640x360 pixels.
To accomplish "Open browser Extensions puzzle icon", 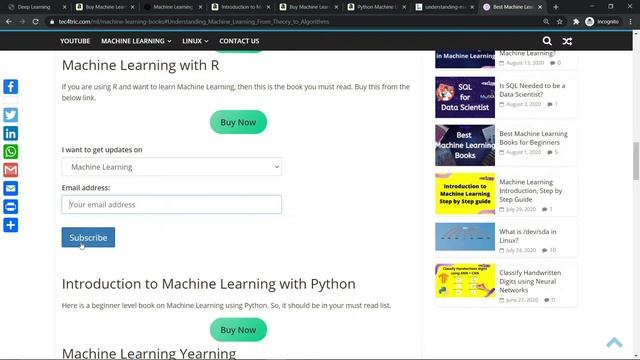I will tap(576, 22).
